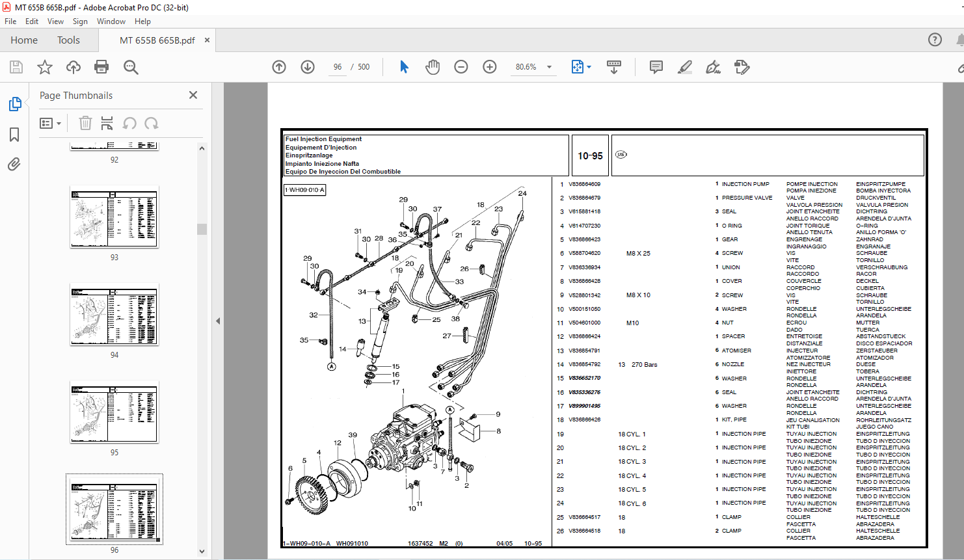This screenshot has height=560, width=964.
Task: Select page 96 thumbnail
Action: (x=114, y=510)
